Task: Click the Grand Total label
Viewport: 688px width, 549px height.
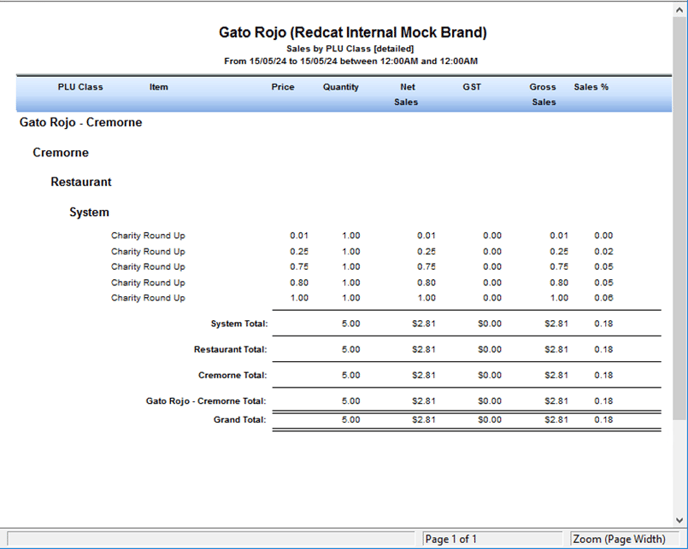Action: coord(240,420)
